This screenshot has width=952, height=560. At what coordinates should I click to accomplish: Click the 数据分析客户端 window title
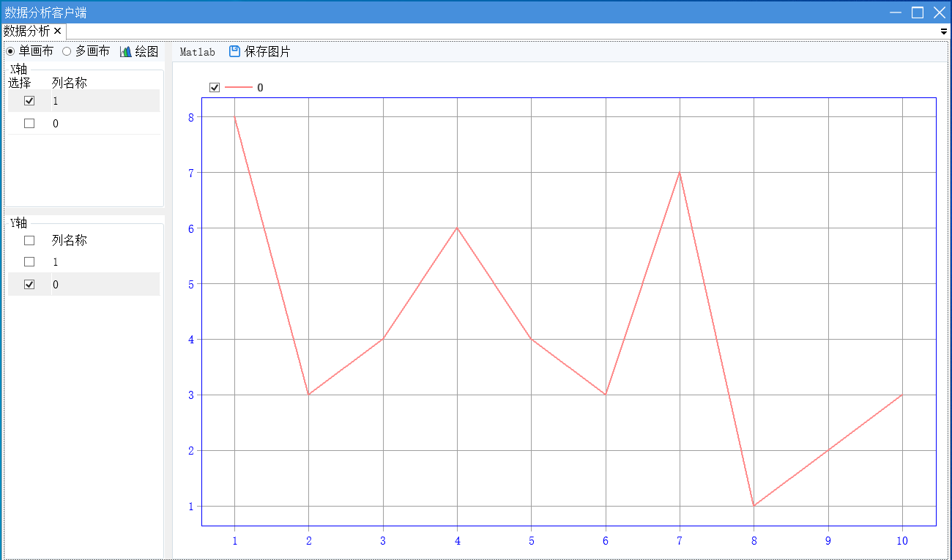pyautogui.click(x=45, y=12)
